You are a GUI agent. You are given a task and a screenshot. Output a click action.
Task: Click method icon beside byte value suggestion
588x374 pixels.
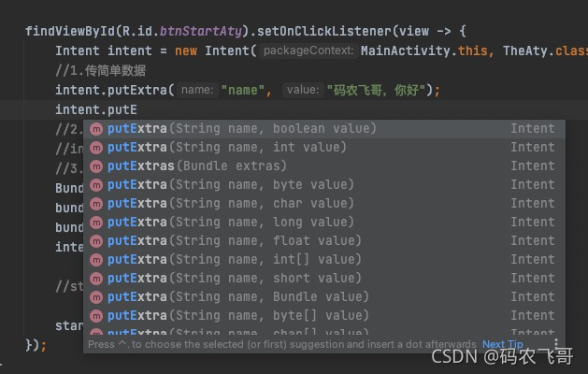96,185
